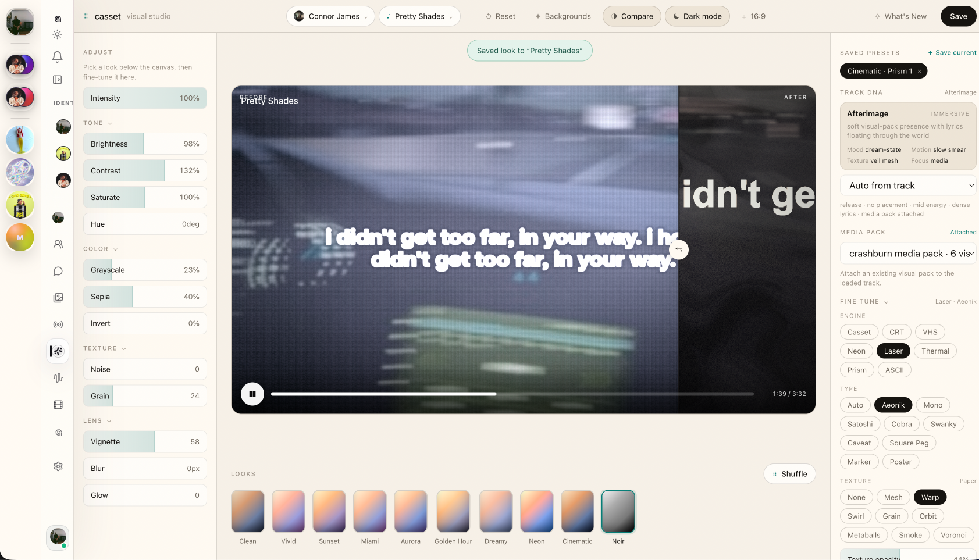Choose the Swanky type style

point(944,424)
